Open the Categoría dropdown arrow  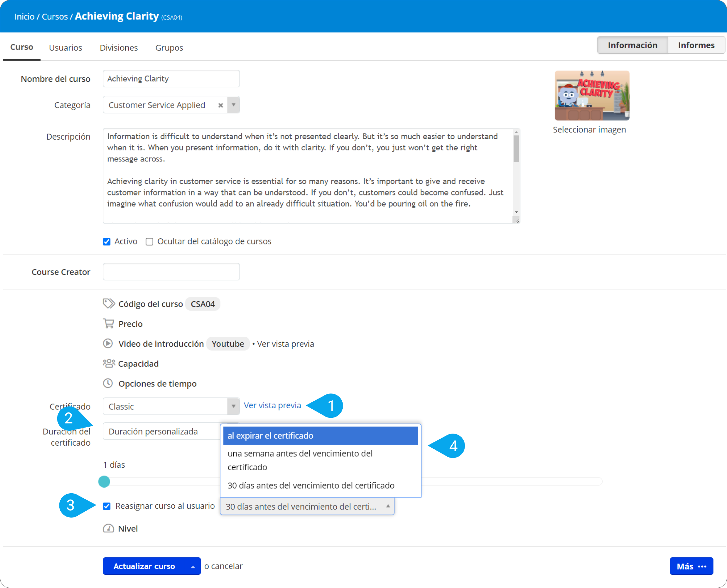coord(233,105)
